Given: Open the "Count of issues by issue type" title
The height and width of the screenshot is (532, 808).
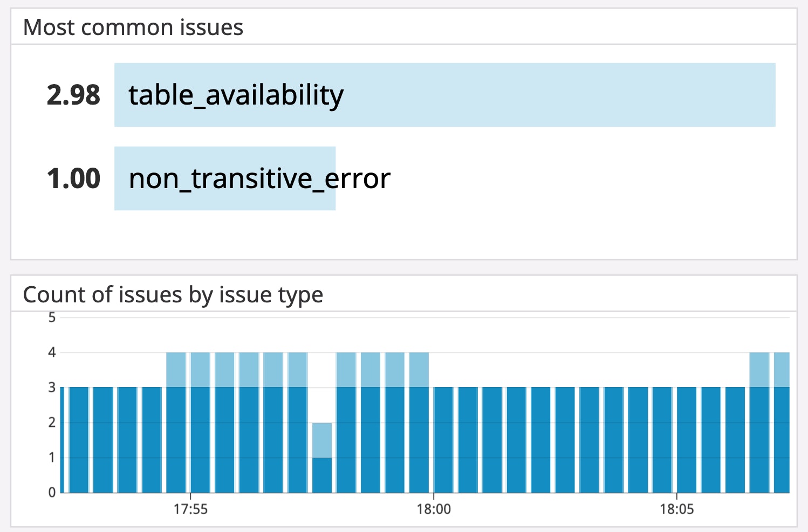Looking at the screenshot, I should (173, 295).
